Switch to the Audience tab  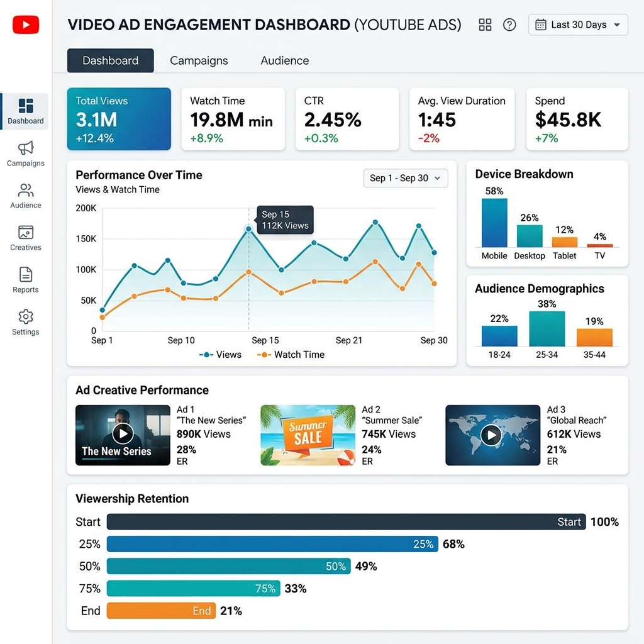[x=285, y=60]
